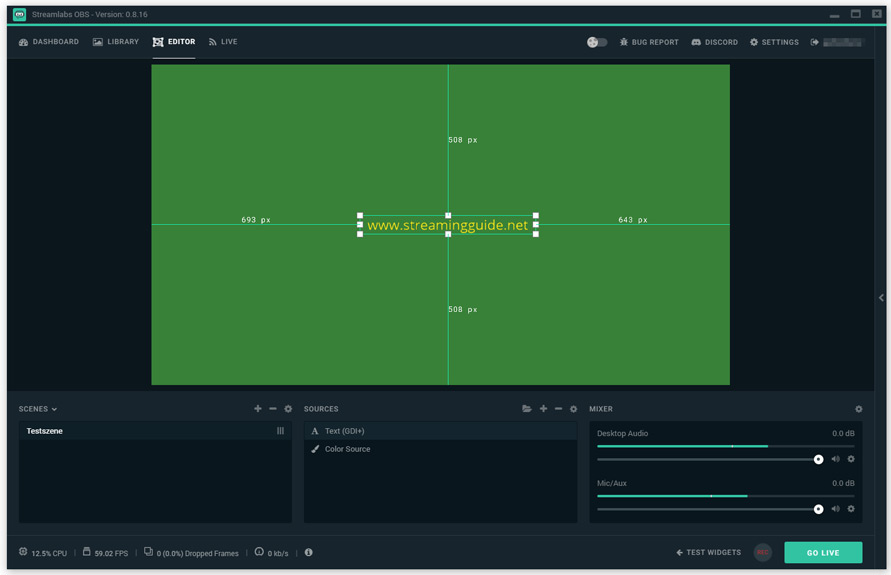891x575 pixels.
Task: Click the Text (GDI+) letter A icon
Action: point(315,431)
